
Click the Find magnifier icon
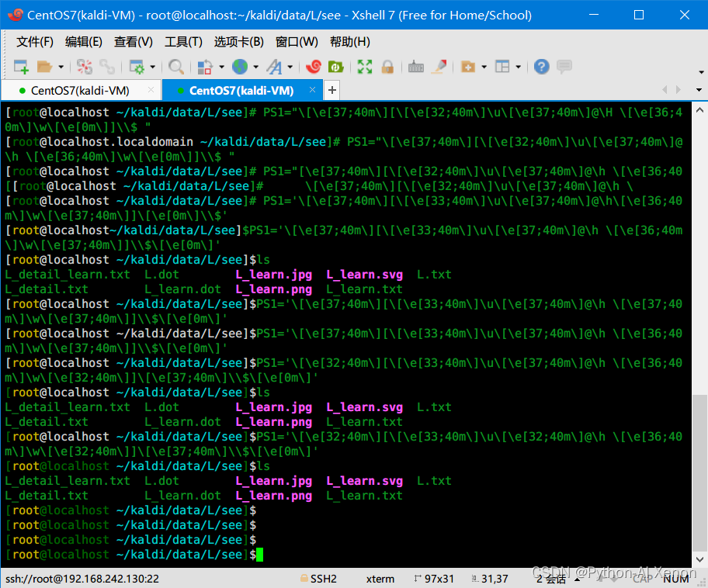[175, 67]
